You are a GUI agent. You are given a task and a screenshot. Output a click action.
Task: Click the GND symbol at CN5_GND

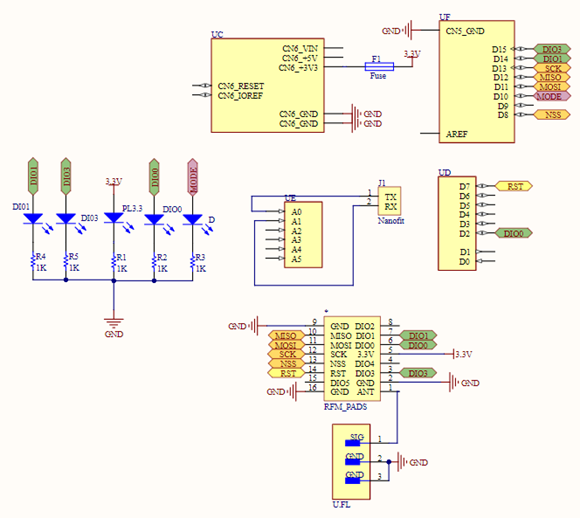pyautogui.click(x=408, y=30)
